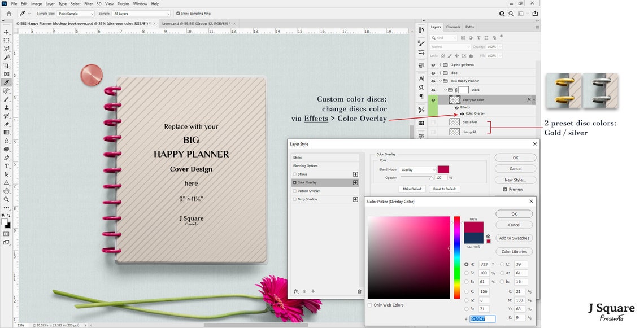The image size is (644, 328).
Task: Select the Clone Stamp tool
Action: (x=7, y=108)
